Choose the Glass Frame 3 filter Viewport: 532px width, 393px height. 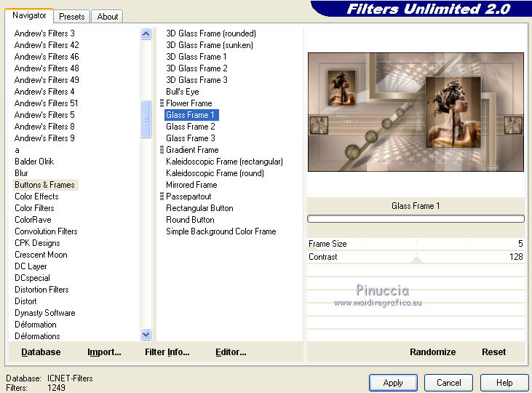[x=191, y=138]
